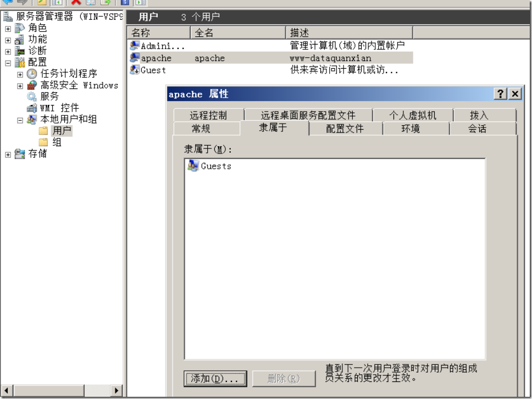
Task: Close the apache 属性 dialog
Action: [x=515, y=93]
